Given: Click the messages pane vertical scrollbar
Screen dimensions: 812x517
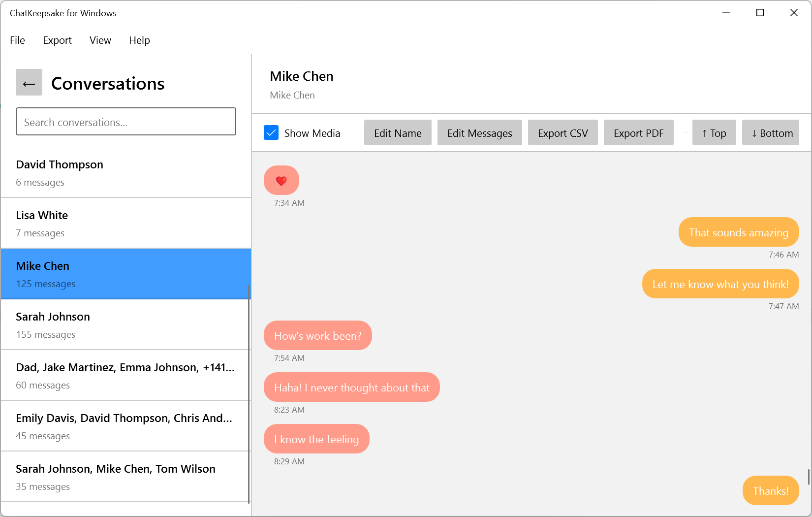Looking at the screenshot, I should pos(809,477).
